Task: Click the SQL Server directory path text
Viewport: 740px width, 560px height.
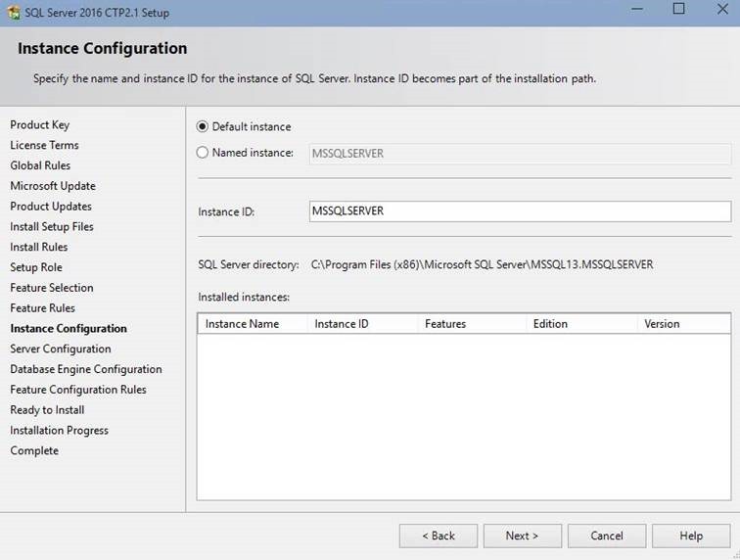Action: 482,264
